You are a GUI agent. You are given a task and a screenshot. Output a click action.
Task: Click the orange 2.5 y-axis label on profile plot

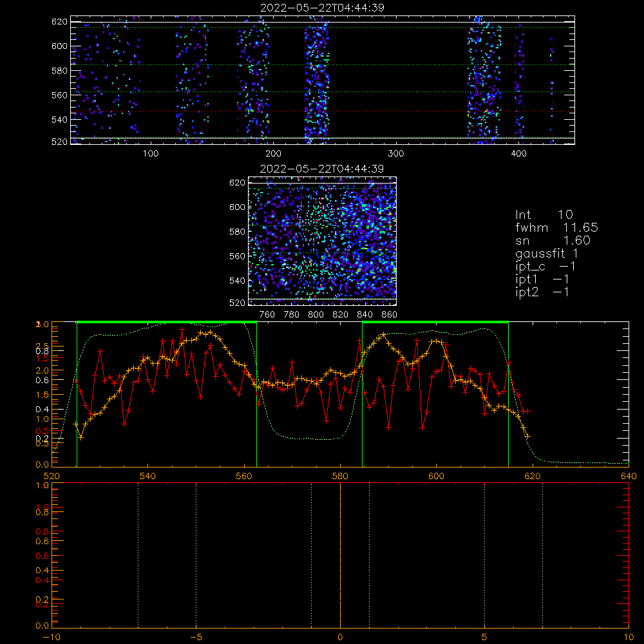[x=43, y=346]
